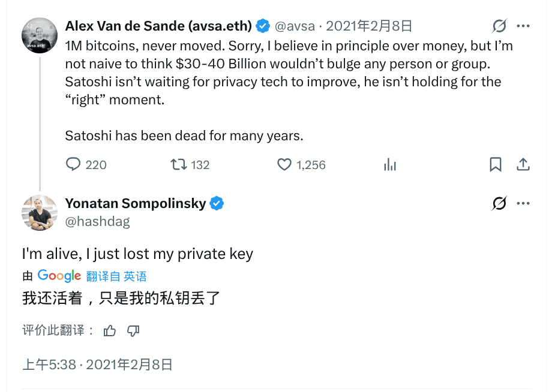Click Grok icon beside Yonatan Sompolinsky
Viewport: 555px width, 392px height.
pyautogui.click(x=499, y=204)
